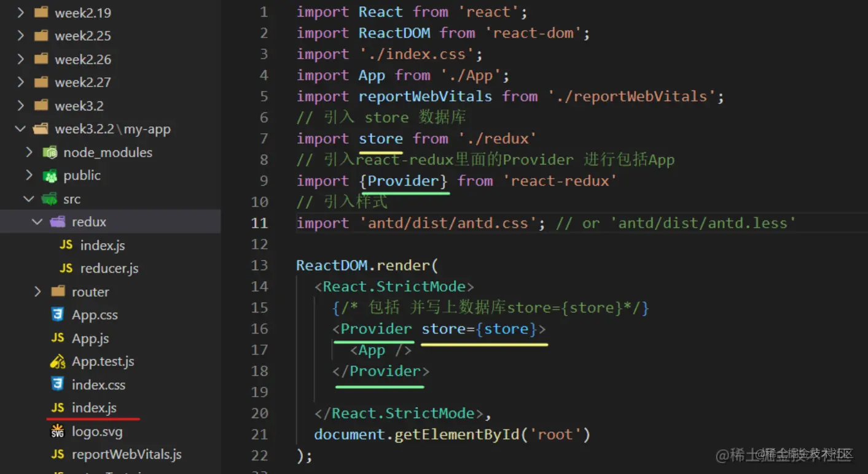Image resolution: width=868 pixels, height=474 pixels.
Task: Click the week2.19 folder icon
Action: tap(41, 12)
